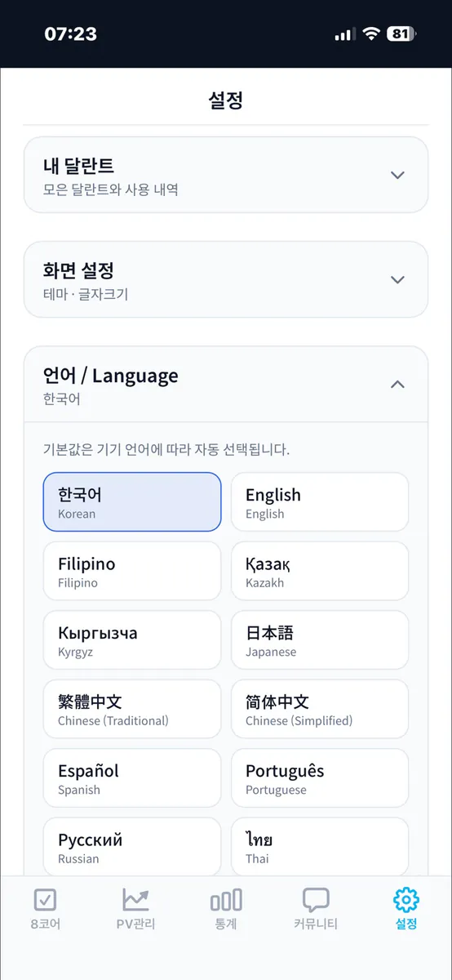This screenshot has height=980, width=452.
Task: Tap the 커뮤니티 tab label
Action: pyautogui.click(x=316, y=924)
